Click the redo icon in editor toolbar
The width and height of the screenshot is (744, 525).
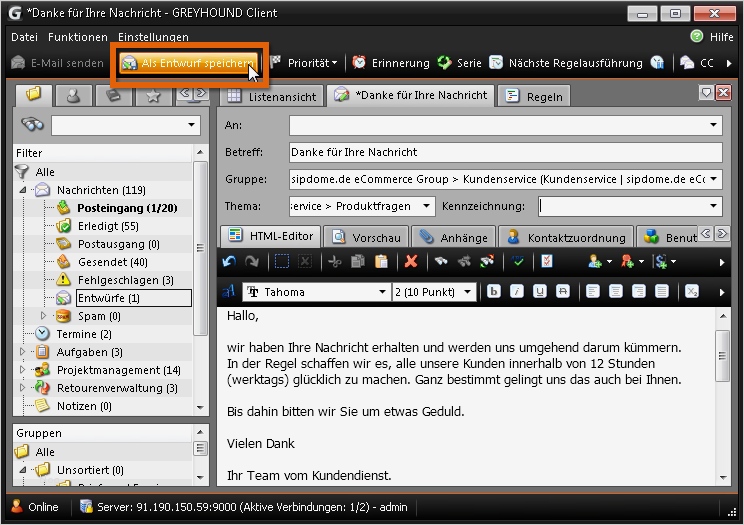[x=252, y=262]
